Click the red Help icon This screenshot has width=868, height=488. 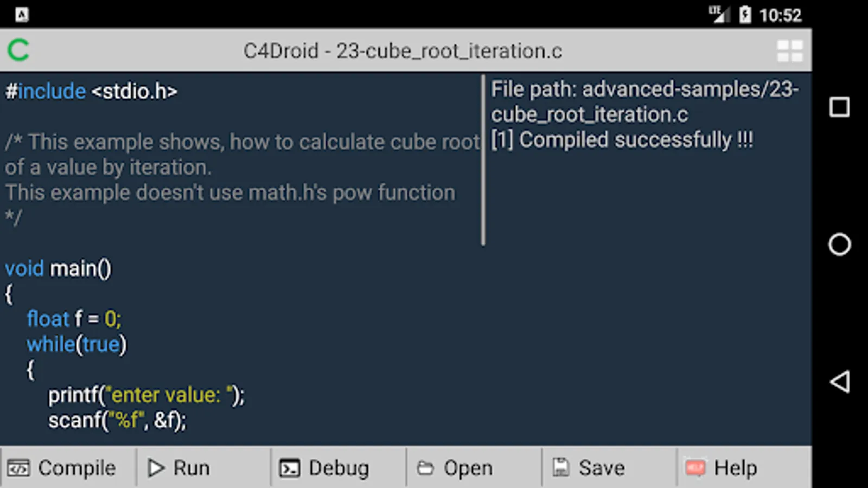click(x=695, y=467)
